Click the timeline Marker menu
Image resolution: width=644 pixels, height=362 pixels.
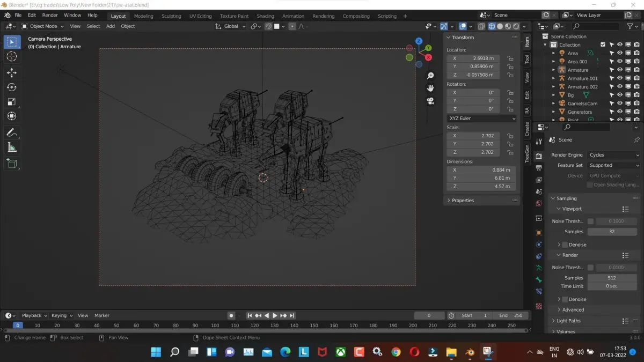pyautogui.click(x=102, y=315)
